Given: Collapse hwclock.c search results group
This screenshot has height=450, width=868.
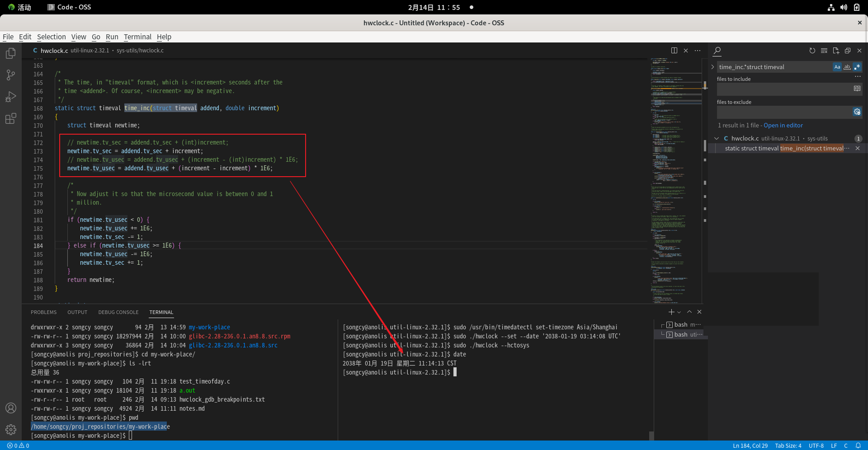Looking at the screenshot, I should [x=717, y=139].
